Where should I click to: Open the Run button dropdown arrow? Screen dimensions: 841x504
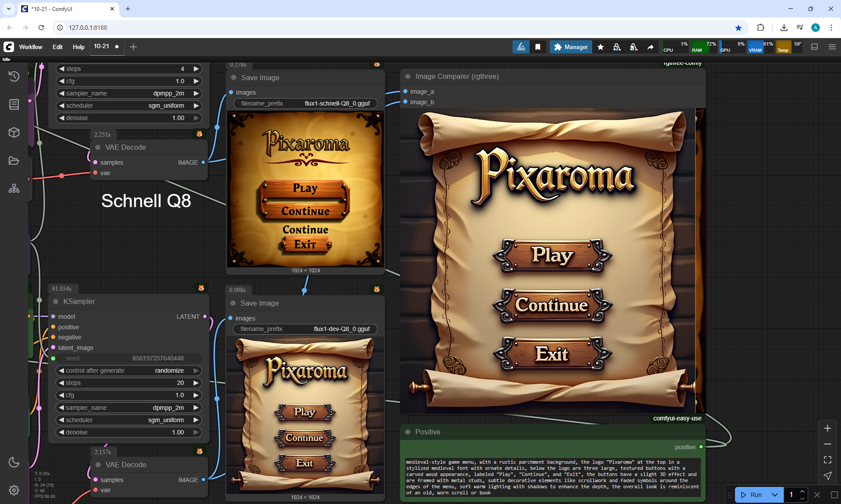775,495
